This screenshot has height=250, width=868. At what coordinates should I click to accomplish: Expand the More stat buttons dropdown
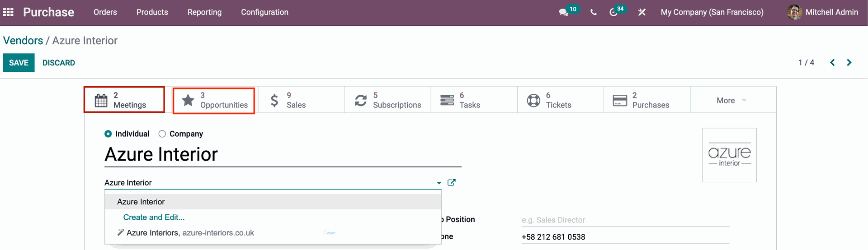[x=733, y=100]
